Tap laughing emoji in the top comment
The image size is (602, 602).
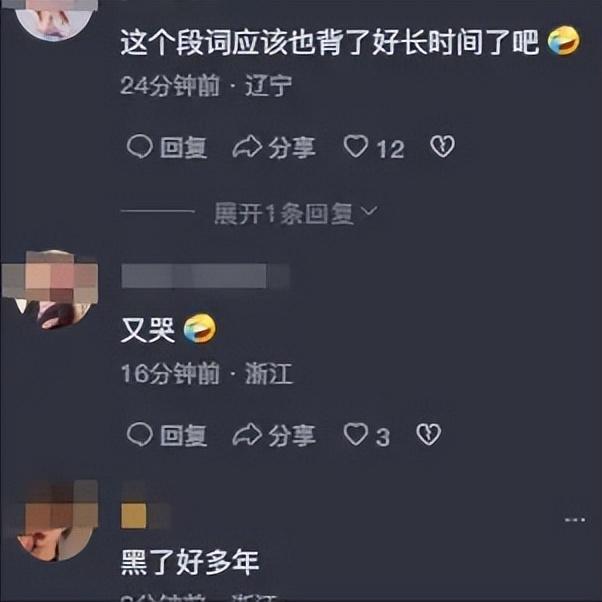pyautogui.click(x=563, y=41)
